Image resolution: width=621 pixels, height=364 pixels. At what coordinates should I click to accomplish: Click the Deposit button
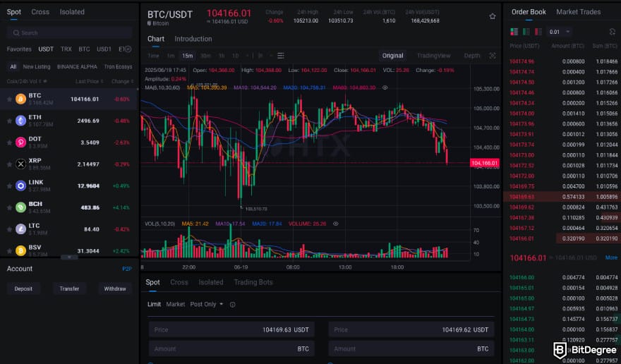(23, 289)
